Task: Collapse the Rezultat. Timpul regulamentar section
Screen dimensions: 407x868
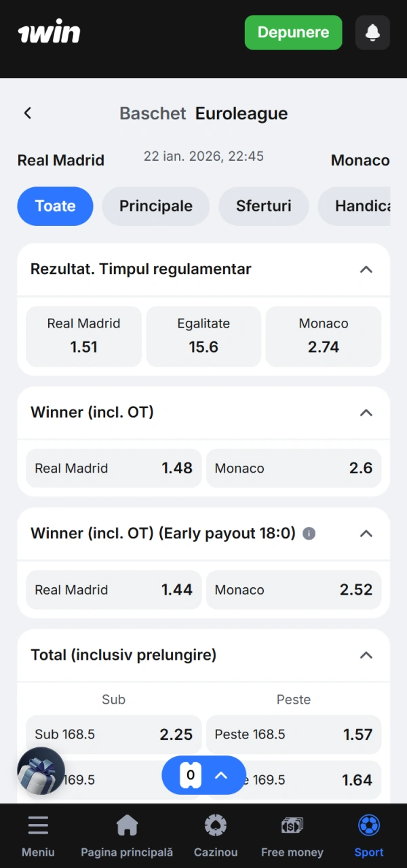Action: [x=366, y=269]
